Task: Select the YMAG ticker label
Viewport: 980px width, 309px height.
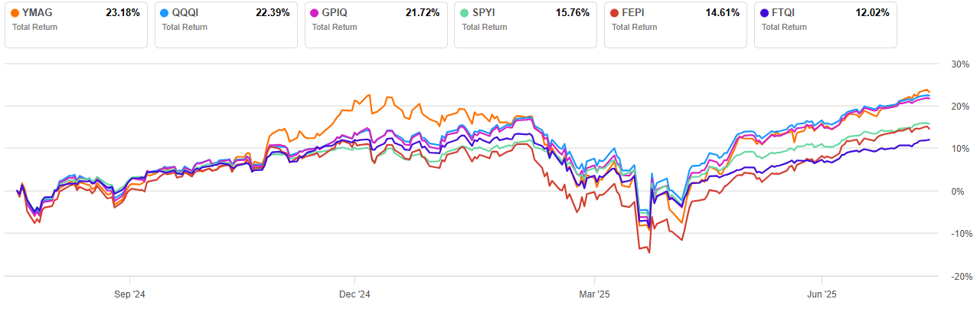Action: tap(39, 14)
